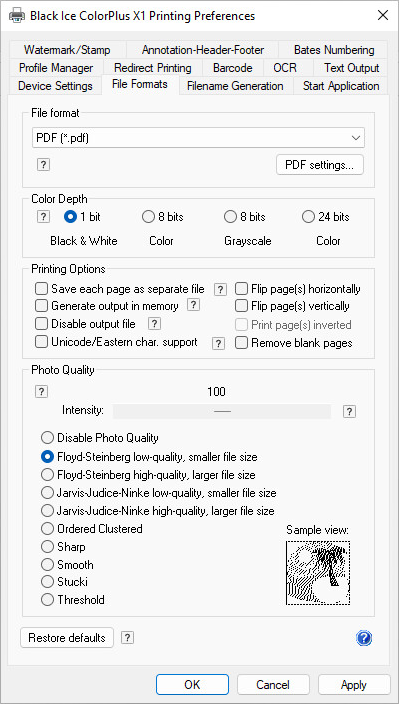399x704 pixels.
Task: Enable Remove blank pages option
Action: [241, 343]
